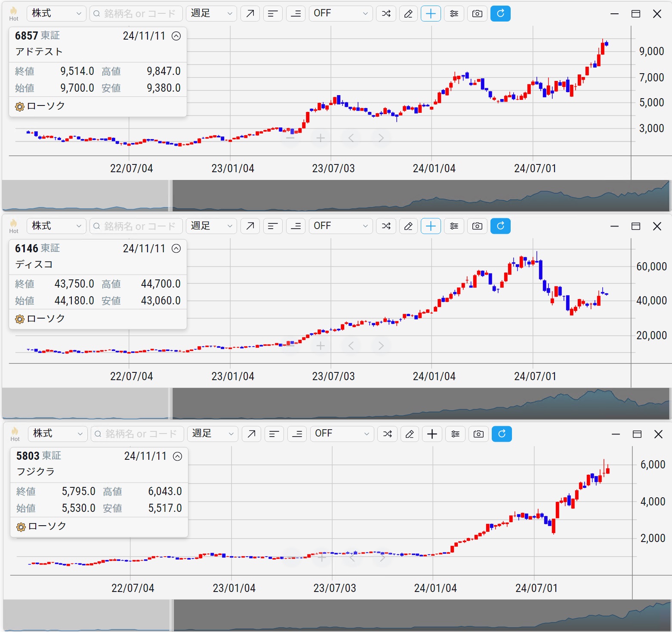The height and width of the screenshot is (632, 672).
Task: Zoom in Disco chart with plus overlay button
Action: point(321,346)
